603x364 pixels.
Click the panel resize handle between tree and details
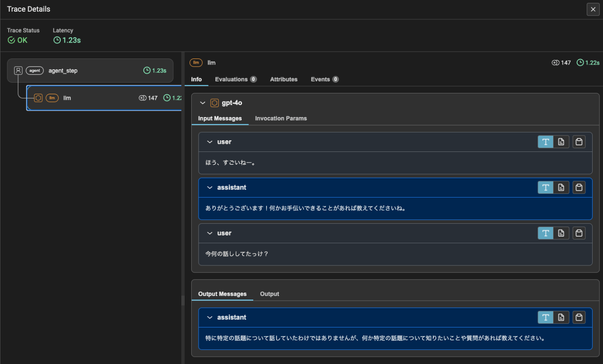(x=183, y=300)
